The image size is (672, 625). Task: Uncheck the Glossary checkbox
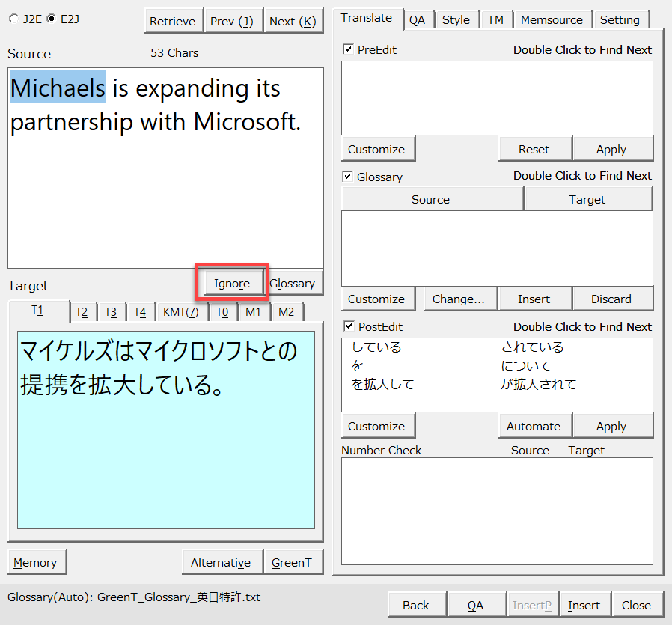[x=348, y=177]
